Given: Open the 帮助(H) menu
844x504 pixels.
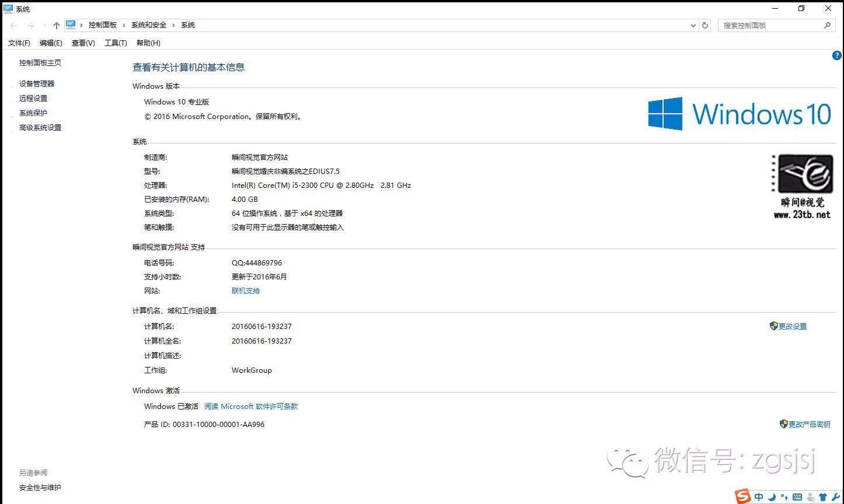Looking at the screenshot, I should click(x=148, y=43).
